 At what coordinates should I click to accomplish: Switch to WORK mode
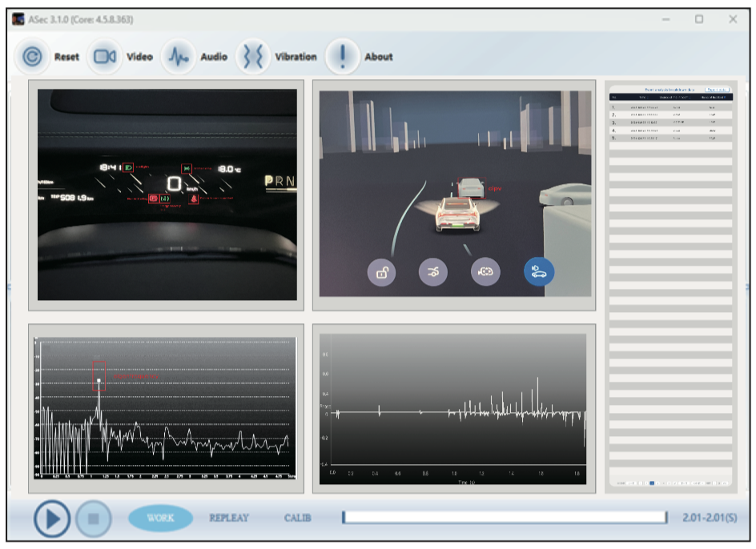160,518
